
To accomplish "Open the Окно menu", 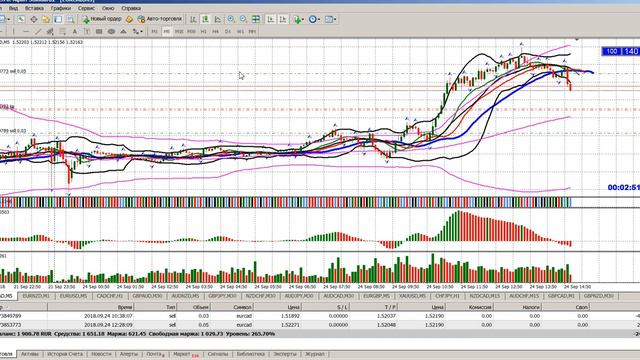I will (x=108, y=8).
